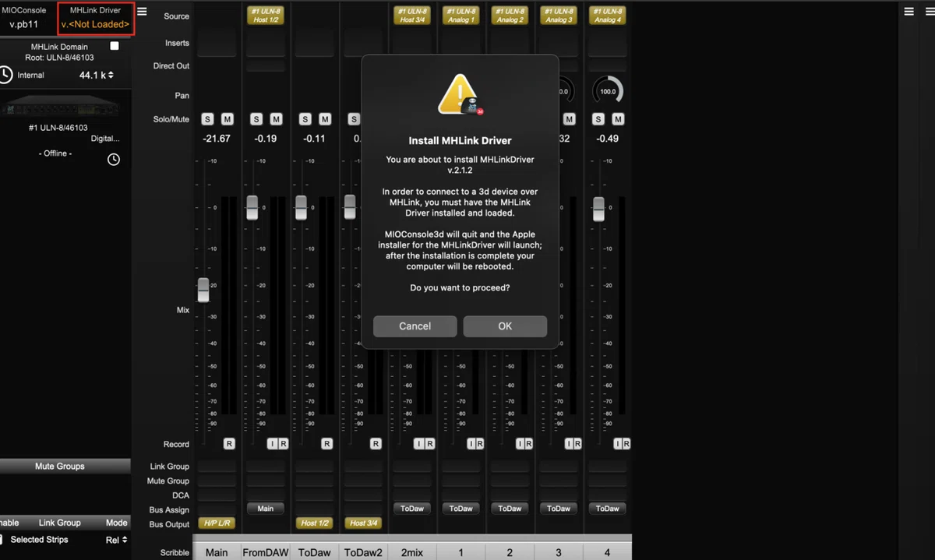935x560 pixels.
Task: Arm record R on 2mix strip
Action: tap(429, 444)
